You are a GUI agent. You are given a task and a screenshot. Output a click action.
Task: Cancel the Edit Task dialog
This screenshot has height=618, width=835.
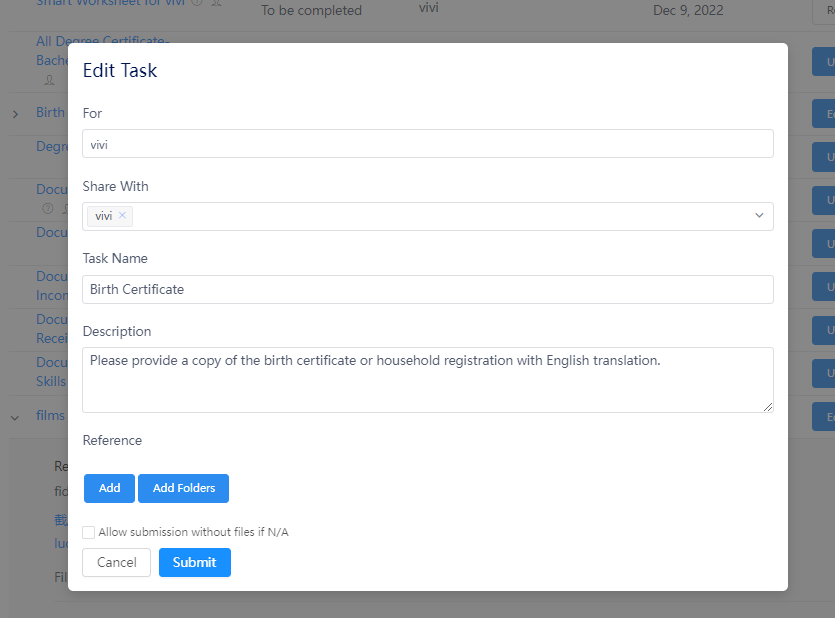(x=116, y=562)
